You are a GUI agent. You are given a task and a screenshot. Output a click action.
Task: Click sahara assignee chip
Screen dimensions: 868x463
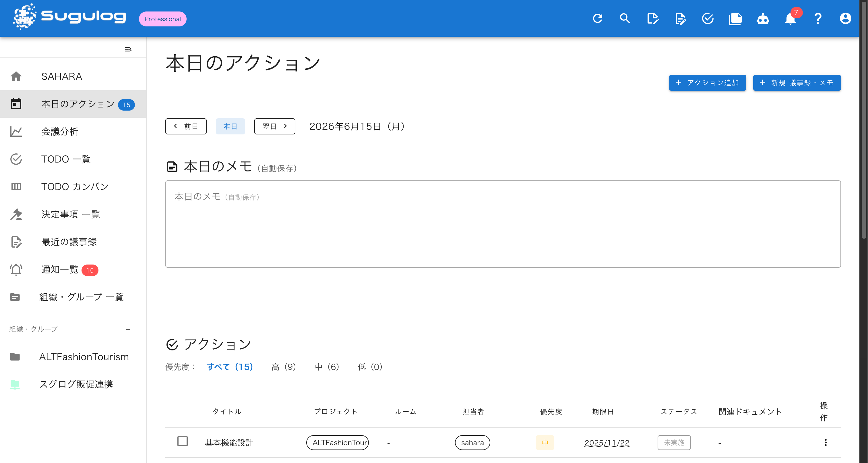472,443
